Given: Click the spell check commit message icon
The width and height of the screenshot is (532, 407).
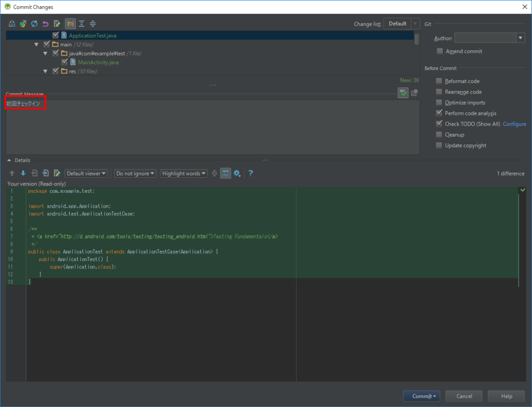Looking at the screenshot, I should [403, 93].
